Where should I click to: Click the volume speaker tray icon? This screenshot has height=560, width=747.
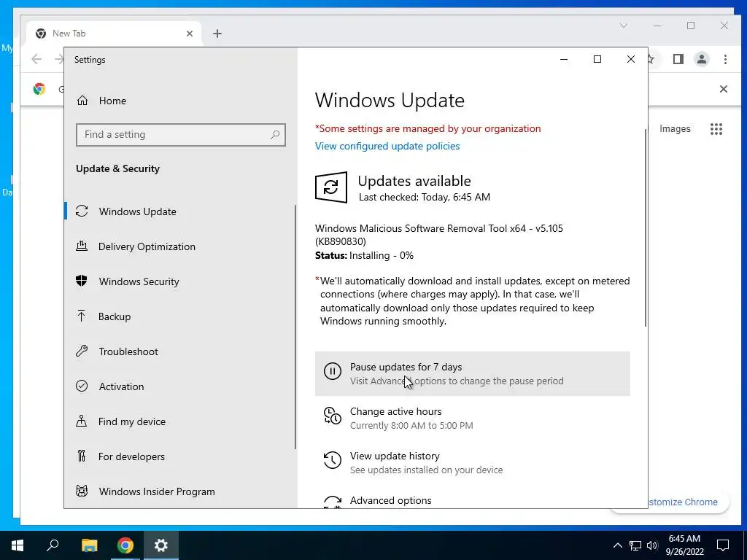[x=652, y=545]
